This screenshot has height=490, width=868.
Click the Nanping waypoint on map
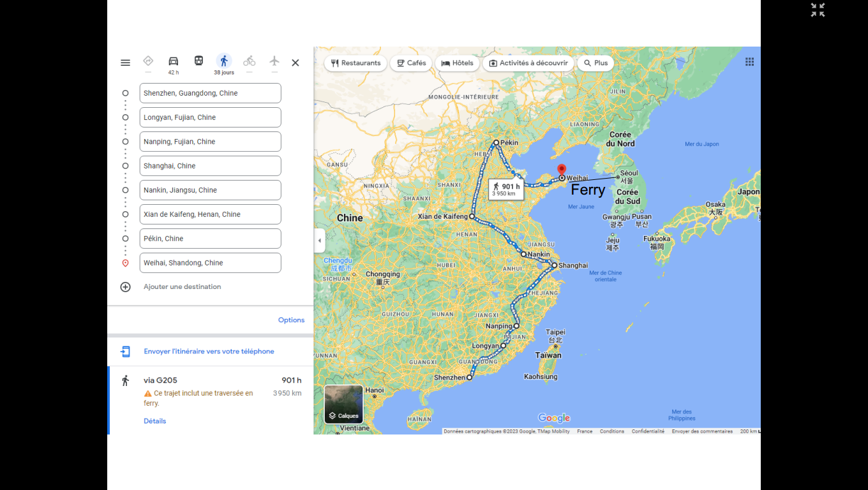click(516, 326)
